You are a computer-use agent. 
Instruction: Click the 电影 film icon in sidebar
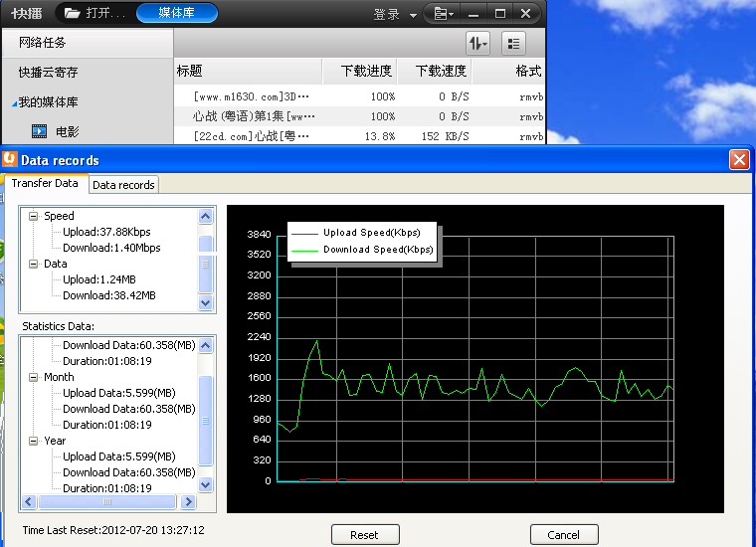click(x=40, y=131)
